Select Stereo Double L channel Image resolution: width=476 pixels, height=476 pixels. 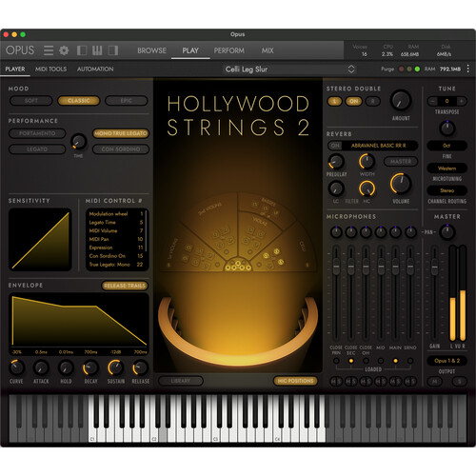(x=334, y=101)
